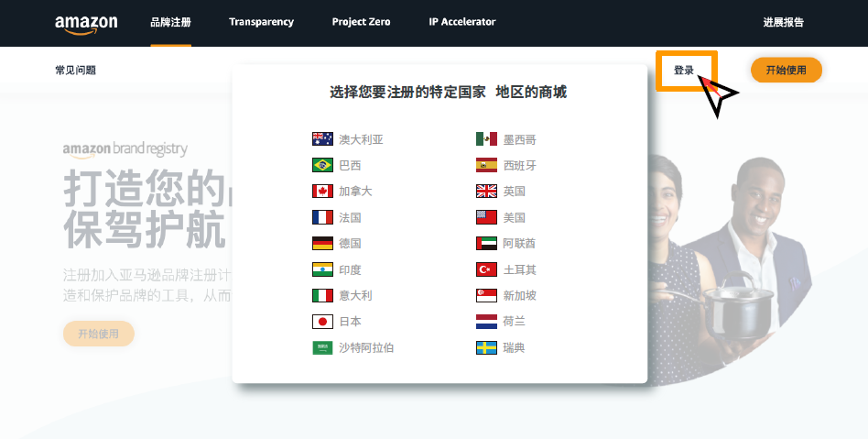Open the 品牌注册 tab
The height and width of the screenshot is (439, 868).
click(x=170, y=22)
